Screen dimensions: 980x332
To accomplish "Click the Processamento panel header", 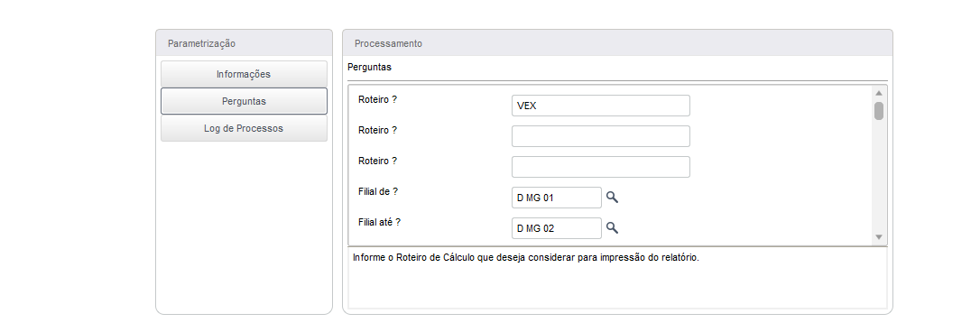I will 617,44.
